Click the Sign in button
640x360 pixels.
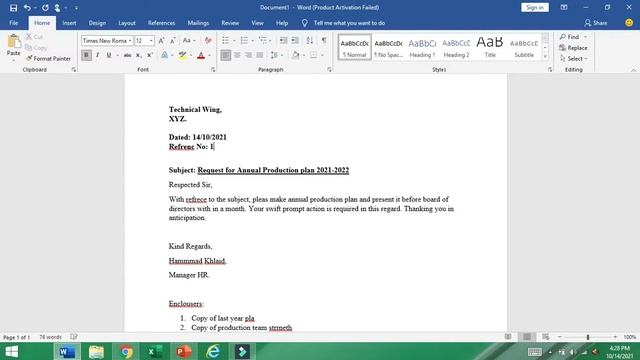(535, 7)
